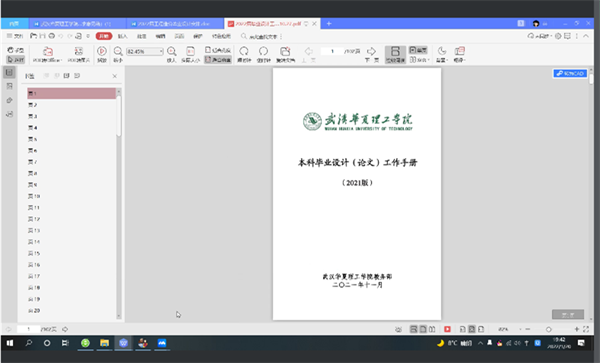
Task: Choose the hand tool in the toolbar
Action: tap(16, 50)
